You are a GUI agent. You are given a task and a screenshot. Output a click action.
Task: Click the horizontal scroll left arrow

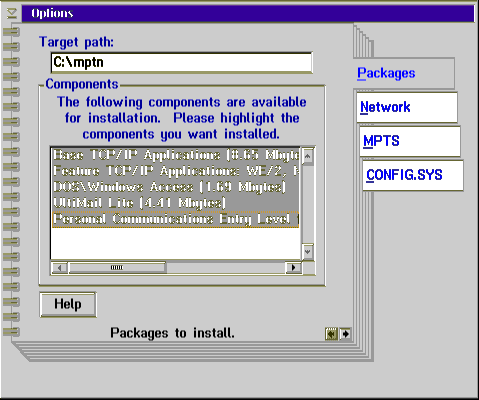59,267
